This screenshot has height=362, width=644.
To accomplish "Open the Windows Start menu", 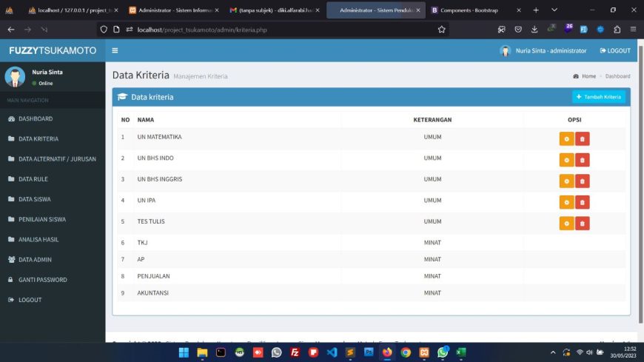I will click(x=184, y=352).
